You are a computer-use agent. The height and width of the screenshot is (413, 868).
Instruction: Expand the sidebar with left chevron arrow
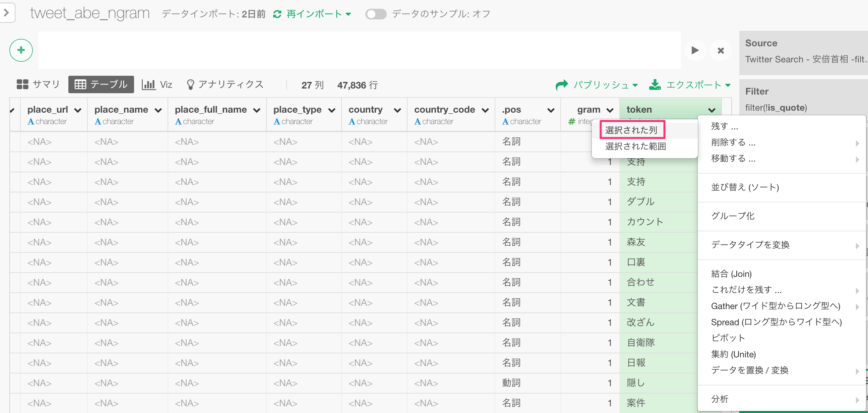[x=6, y=12]
